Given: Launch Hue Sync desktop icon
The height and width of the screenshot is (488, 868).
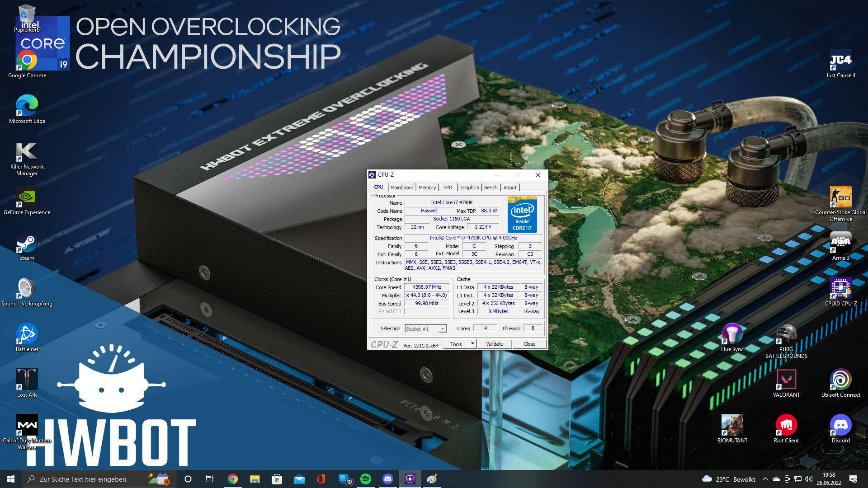Looking at the screenshot, I should click(x=732, y=338).
